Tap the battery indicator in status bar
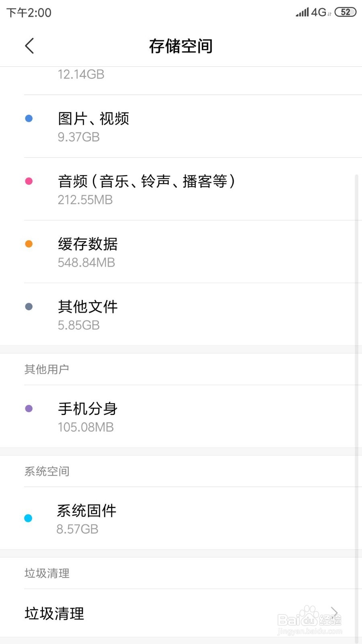 tap(346, 12)
